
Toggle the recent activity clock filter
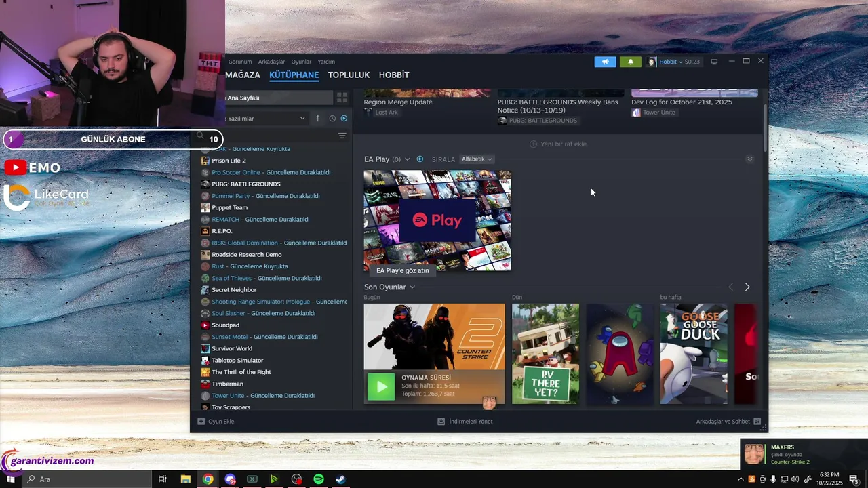click(x=332, y=118)
